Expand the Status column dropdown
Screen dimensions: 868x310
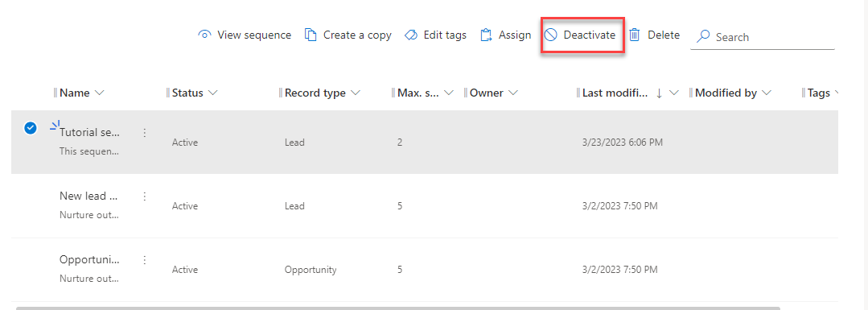[213, 93]
